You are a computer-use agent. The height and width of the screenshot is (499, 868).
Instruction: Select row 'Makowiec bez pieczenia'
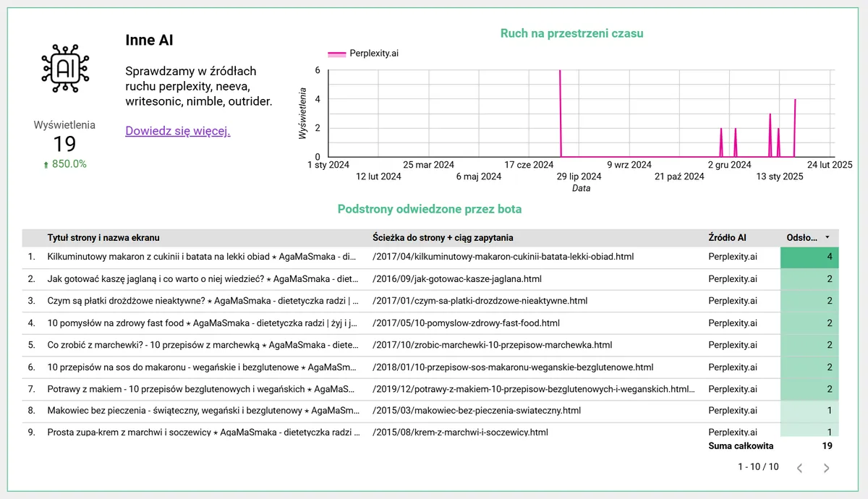[x=430, y=411]
